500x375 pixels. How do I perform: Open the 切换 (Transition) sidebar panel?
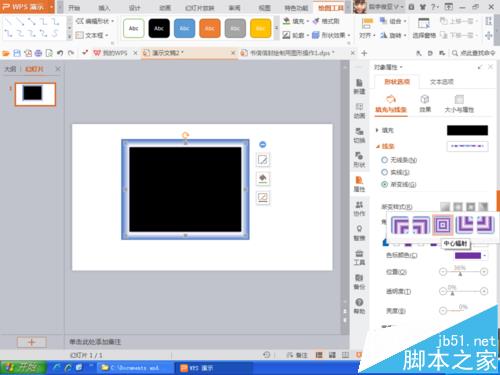coord(359,135)
